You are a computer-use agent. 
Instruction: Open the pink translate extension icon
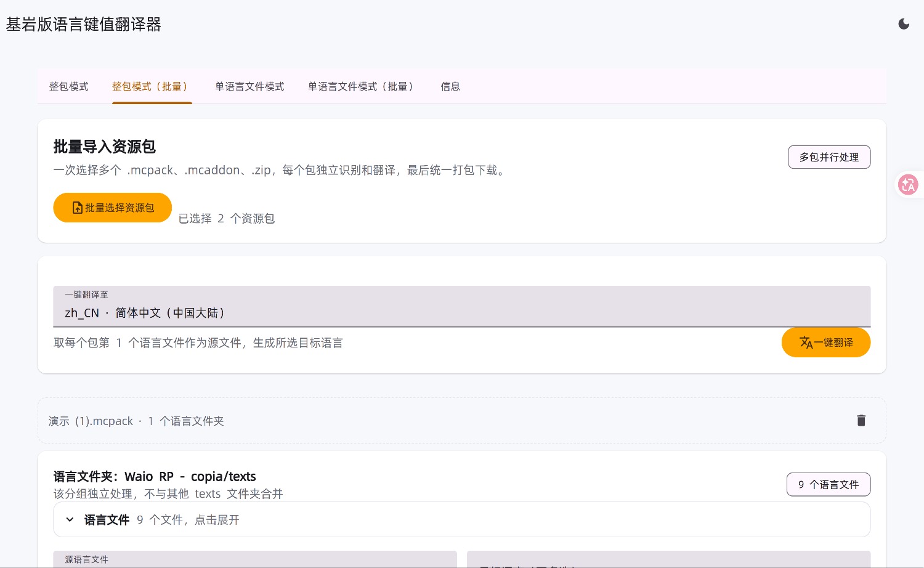coord(908,184)
